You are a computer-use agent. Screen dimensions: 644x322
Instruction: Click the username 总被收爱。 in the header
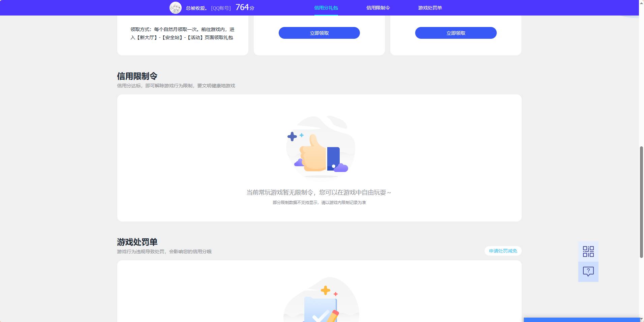[x=196, y=8]
